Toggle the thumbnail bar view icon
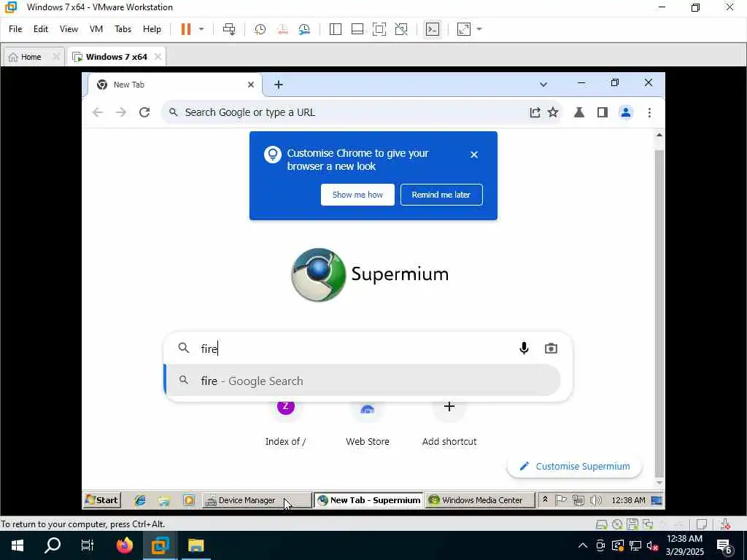This screenshot has width=747, height=560. pyautogui.click(x=357, y=29)
